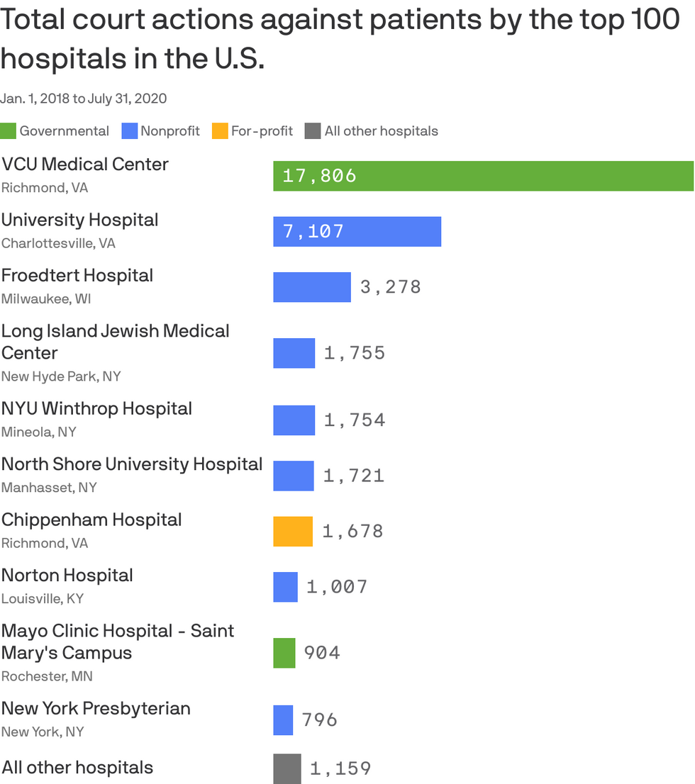Screen dimensions: 695x784
Task: Click the Norton Hospital blue bar
Action: 285,586
